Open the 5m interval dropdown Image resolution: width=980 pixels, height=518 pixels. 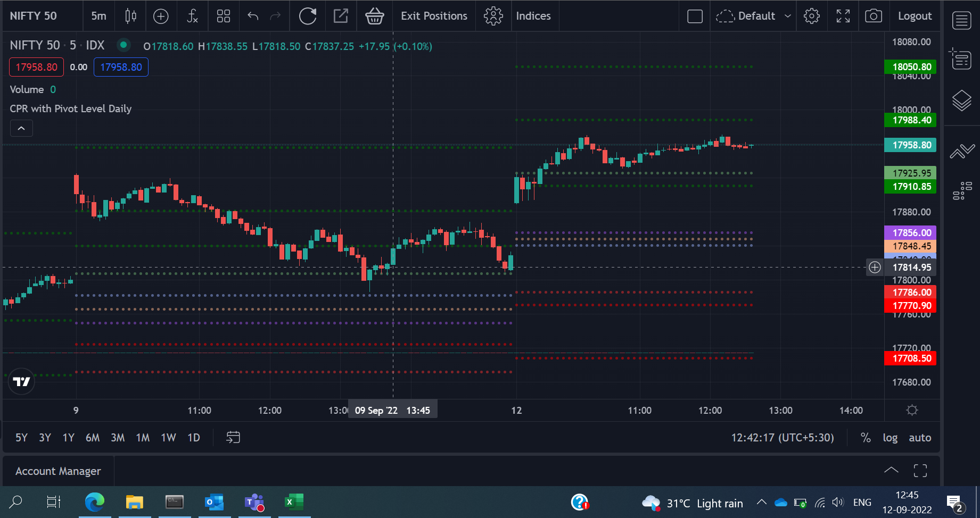coord(98,16)
